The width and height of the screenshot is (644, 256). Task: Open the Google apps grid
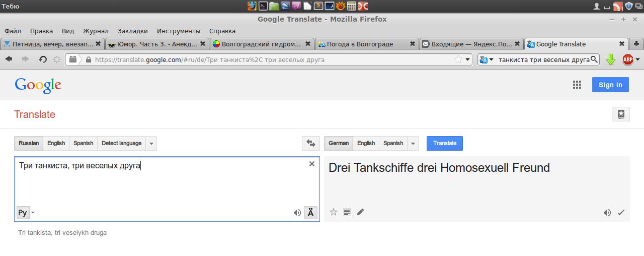[577, 85]
